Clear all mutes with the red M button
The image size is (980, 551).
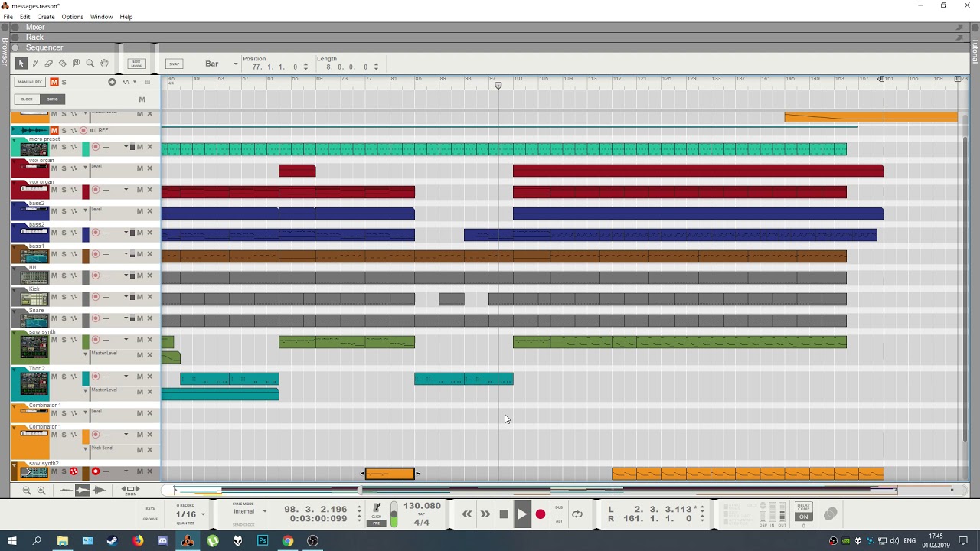pyautogui.click(x=54, y=82)
